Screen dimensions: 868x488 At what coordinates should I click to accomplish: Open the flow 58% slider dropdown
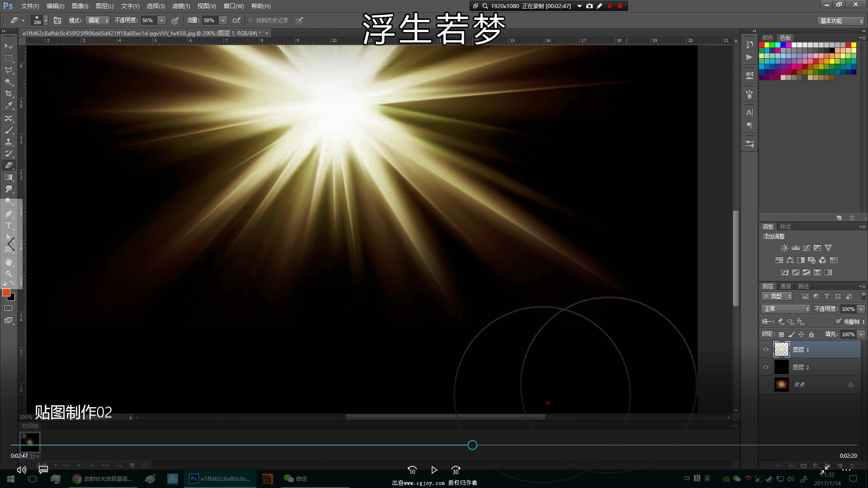(223, 20)
